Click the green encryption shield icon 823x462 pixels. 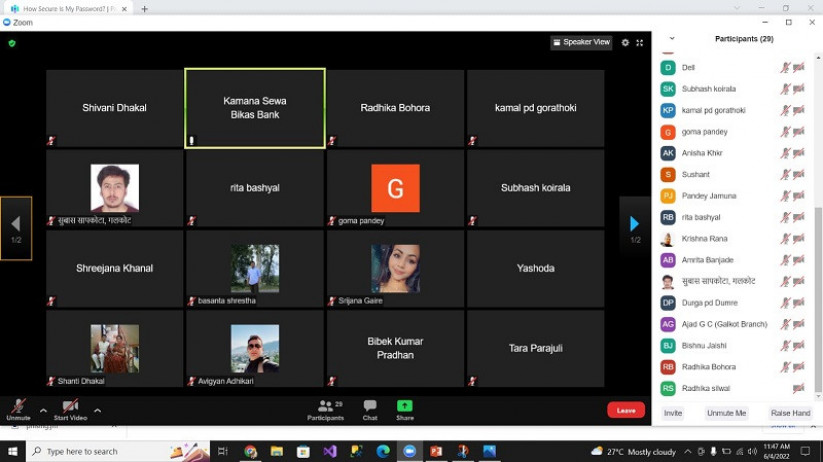point(12,43)
